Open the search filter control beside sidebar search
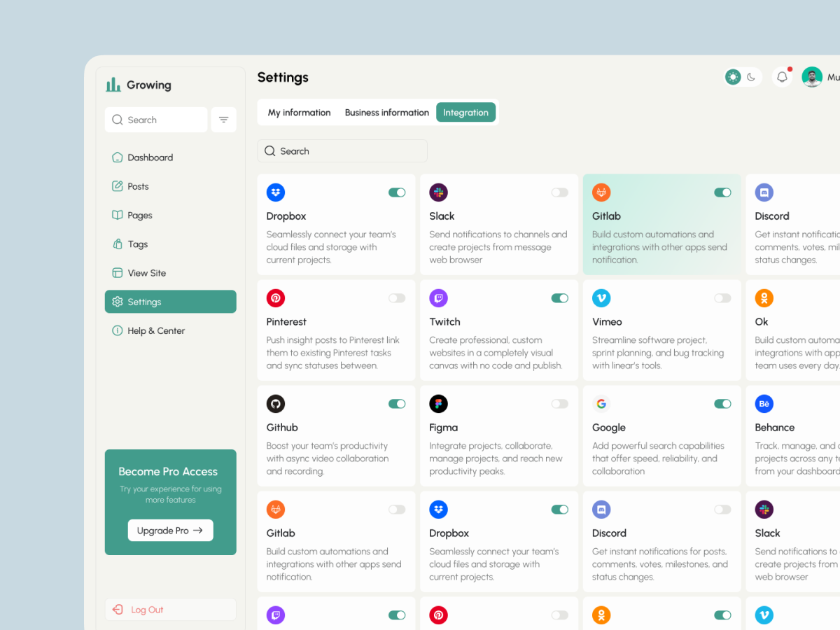Image resolution: width=840 pixels, height=630 pixels. tap(223, 120)
